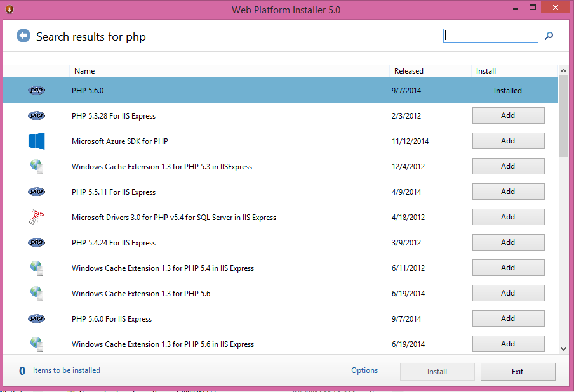Click the PHP 5.5.11 For IIS Express icon
Viewport: 574px width, 392px height.
coord(37,192)
